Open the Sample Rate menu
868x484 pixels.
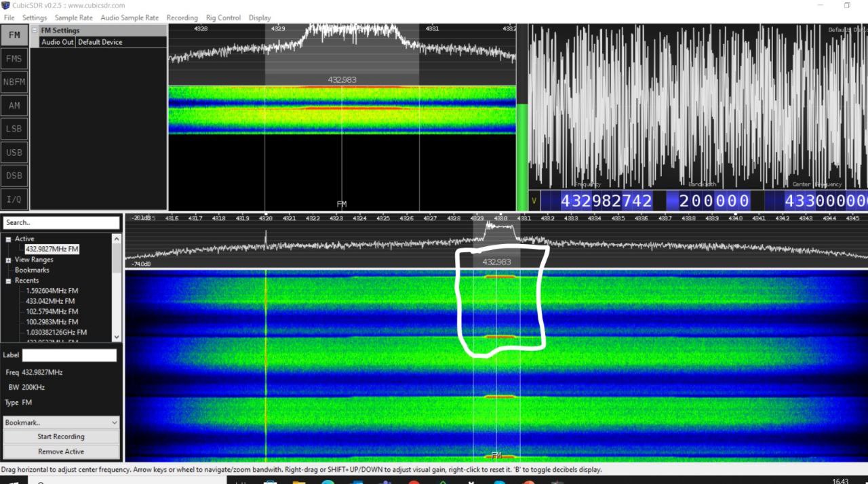click(75, 18)
